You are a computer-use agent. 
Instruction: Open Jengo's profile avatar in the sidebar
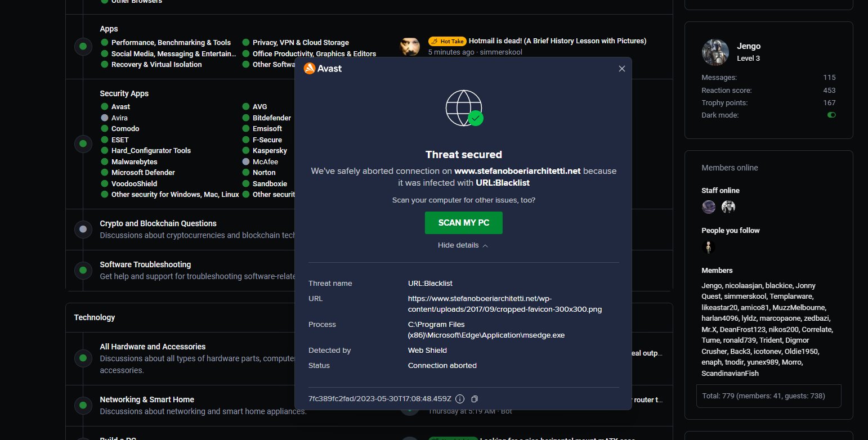click(x=715, y=52)
